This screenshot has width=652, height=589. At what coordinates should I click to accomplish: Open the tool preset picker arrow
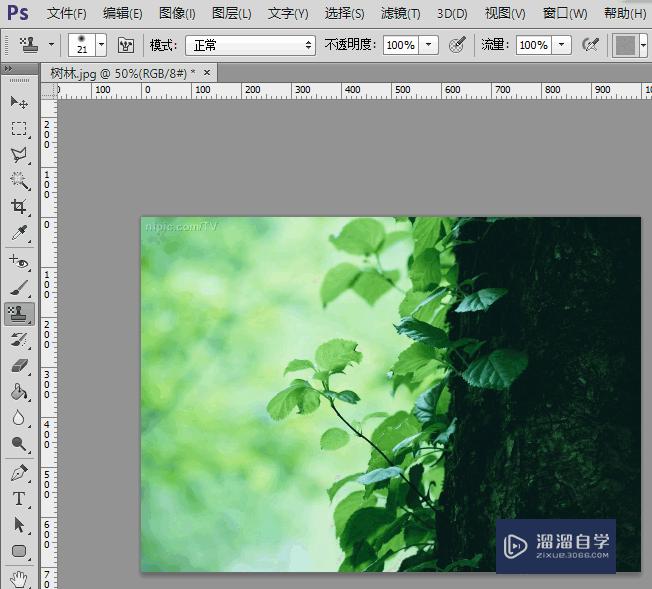click(52, 44)
